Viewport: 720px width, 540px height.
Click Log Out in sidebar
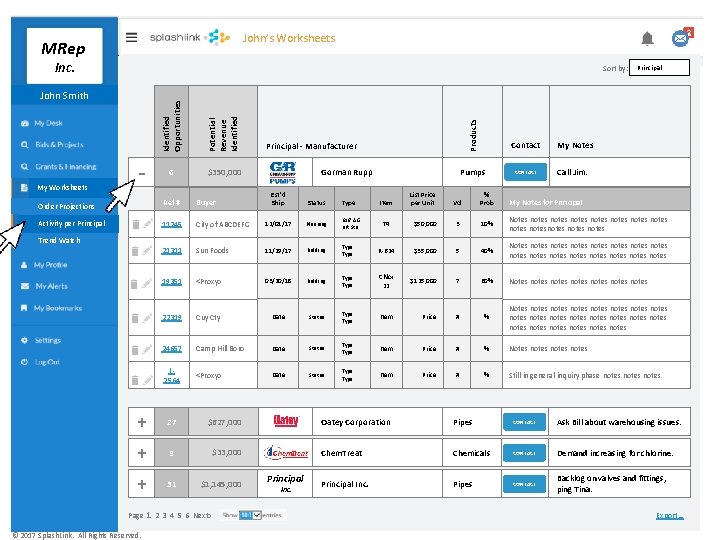(47, 362)
